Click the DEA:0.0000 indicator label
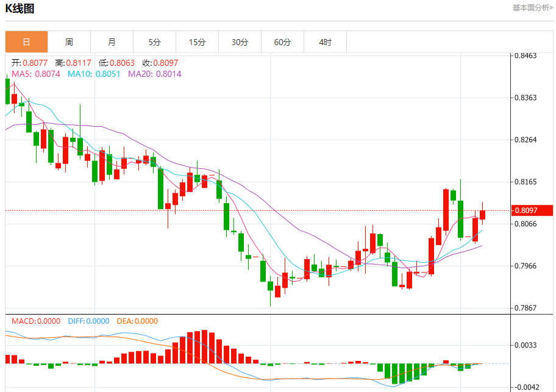 (137, 321)
